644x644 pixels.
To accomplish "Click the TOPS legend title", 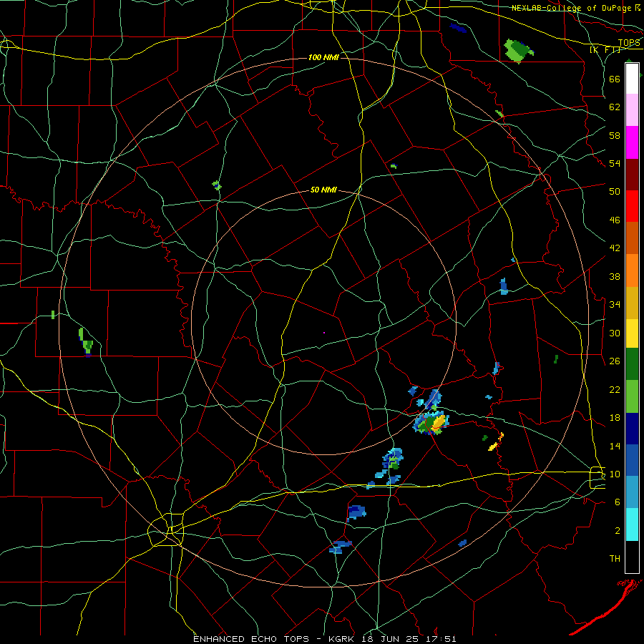I will (629, 43).
